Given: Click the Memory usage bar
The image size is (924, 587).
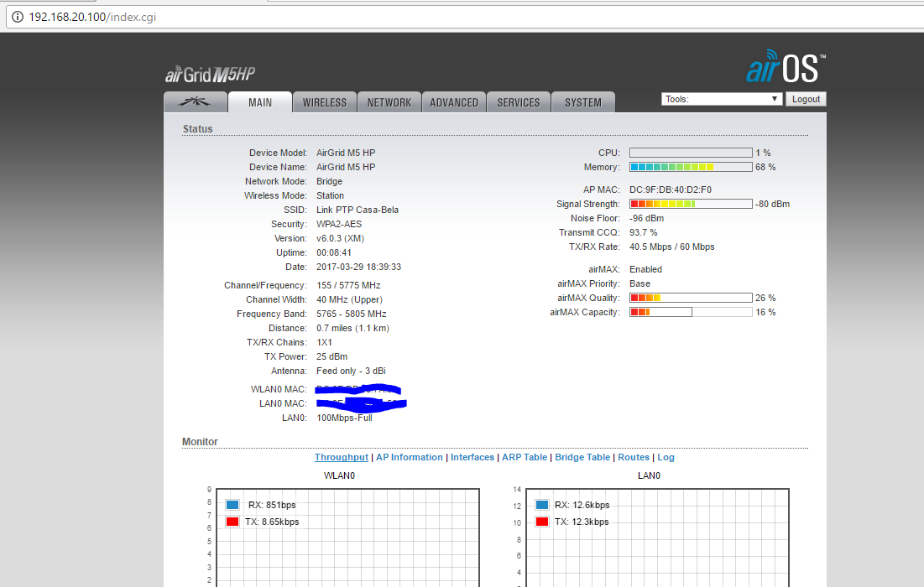Looking at the screenshot, I should [691, 167].
